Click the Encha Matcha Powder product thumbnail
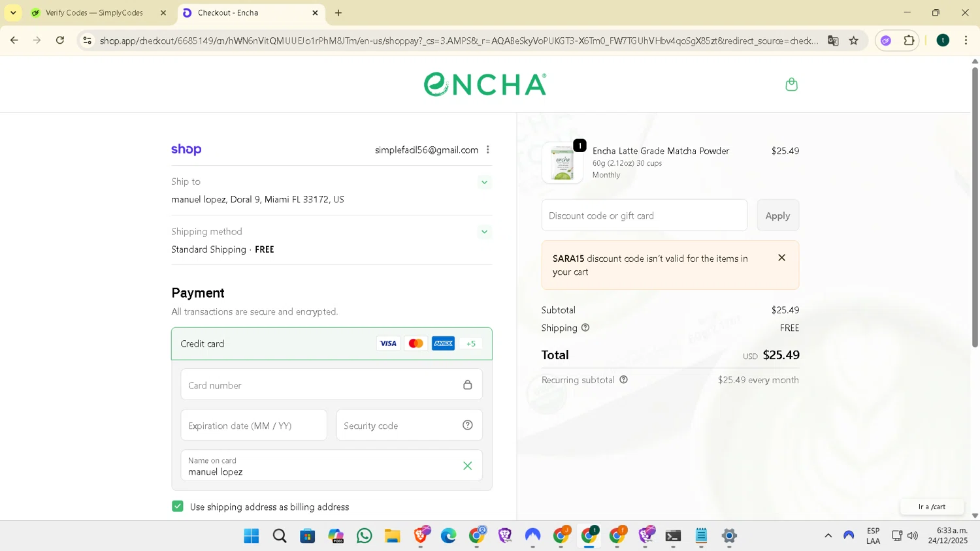The height and width of the screenshot is (551, 980). pos(563,163)
